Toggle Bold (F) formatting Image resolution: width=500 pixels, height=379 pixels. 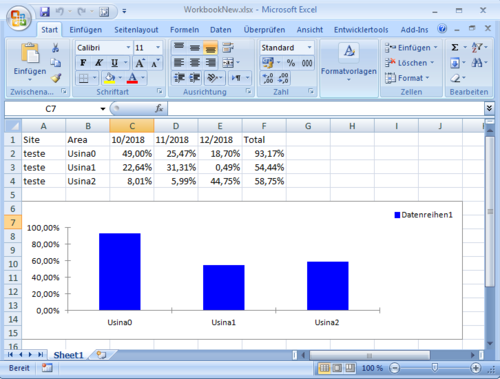(83, 63)
